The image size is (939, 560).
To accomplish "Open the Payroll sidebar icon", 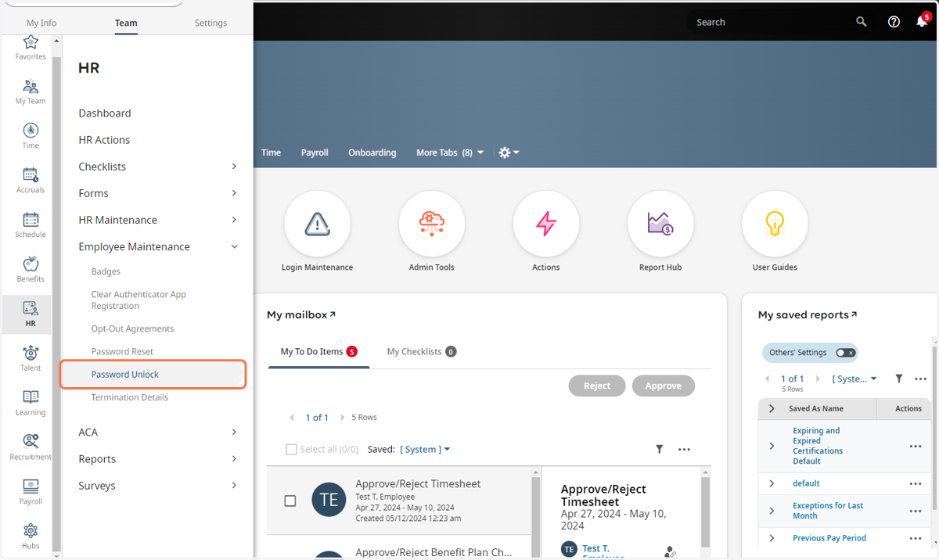I will (31, 493).
